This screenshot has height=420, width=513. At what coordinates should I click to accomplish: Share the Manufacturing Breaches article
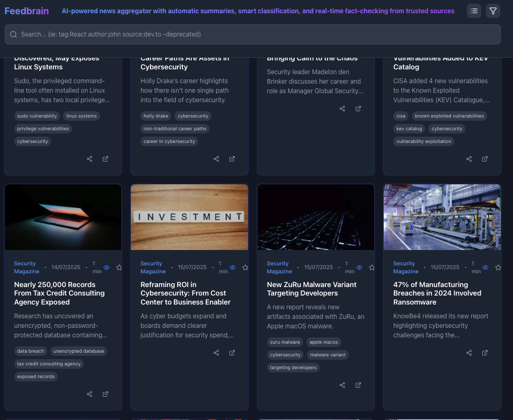469,353
